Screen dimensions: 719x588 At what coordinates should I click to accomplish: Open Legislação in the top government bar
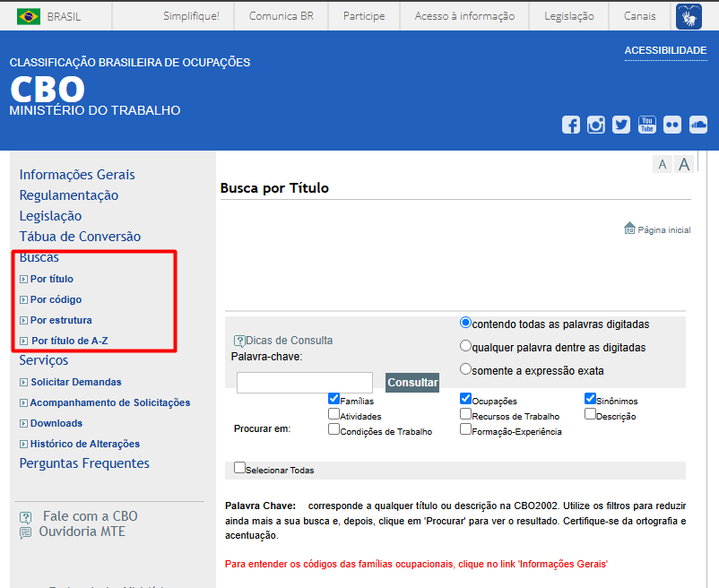pyautogui.click(x=569, y=16)
